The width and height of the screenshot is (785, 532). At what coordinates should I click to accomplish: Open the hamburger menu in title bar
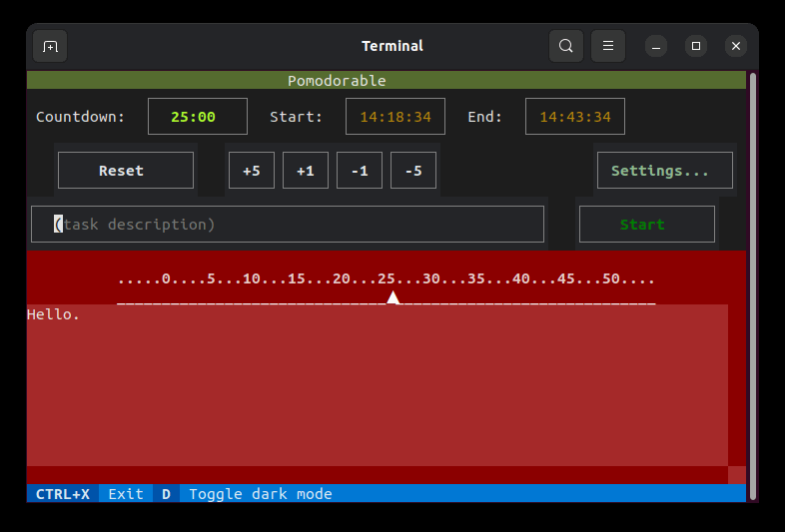point(608,46)
